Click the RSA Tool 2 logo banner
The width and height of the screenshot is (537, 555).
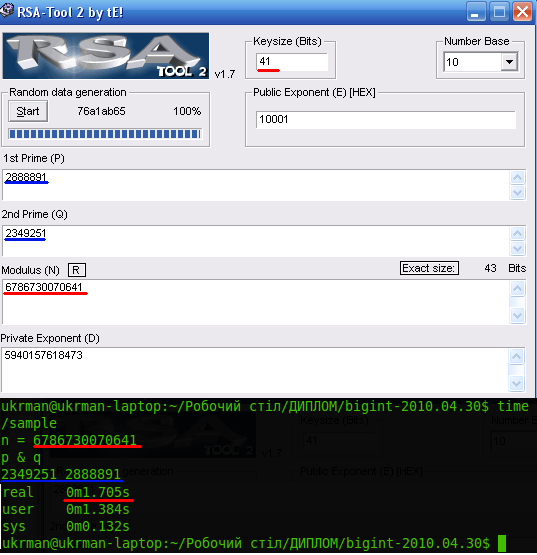[x=105, y=56]
